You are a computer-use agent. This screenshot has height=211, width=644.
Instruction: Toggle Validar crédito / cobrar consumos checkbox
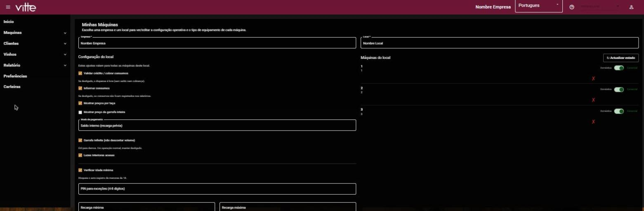click(80, 73)
